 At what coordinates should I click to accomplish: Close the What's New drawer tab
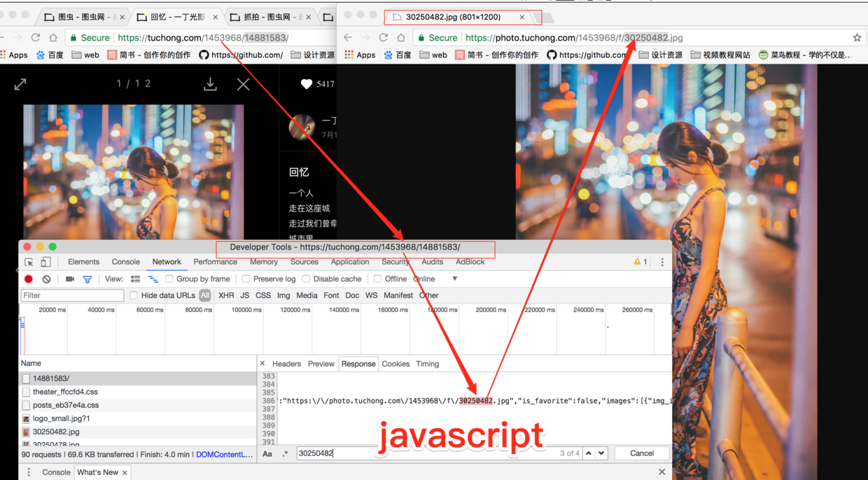point(125,473)
